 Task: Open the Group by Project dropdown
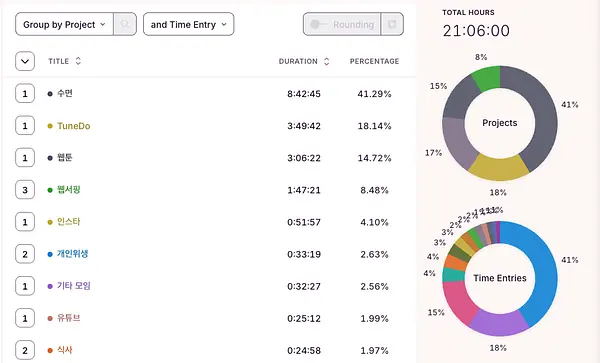(64, 24)
